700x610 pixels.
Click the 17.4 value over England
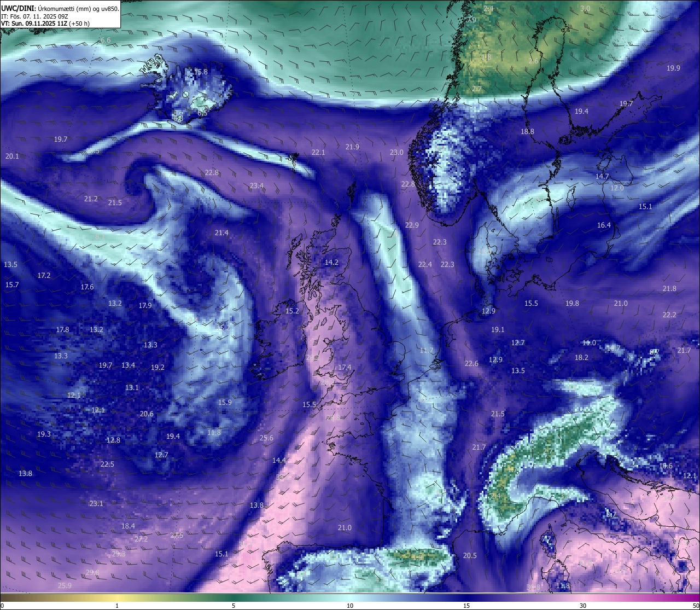(345, 367)
